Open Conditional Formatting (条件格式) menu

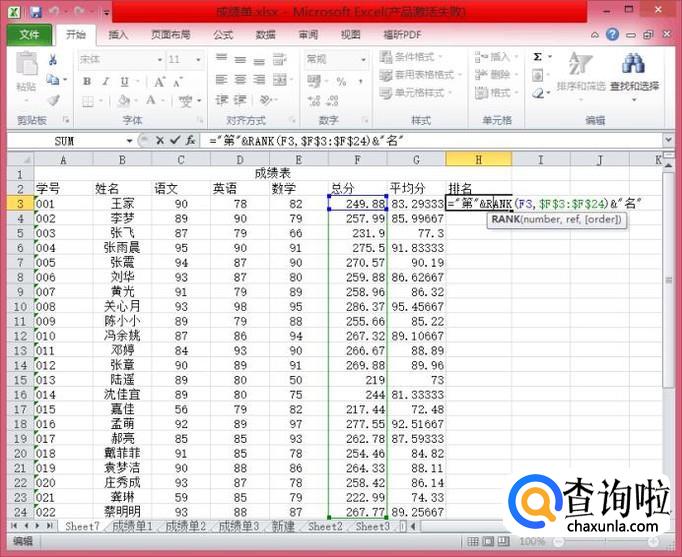coord(411,57)
